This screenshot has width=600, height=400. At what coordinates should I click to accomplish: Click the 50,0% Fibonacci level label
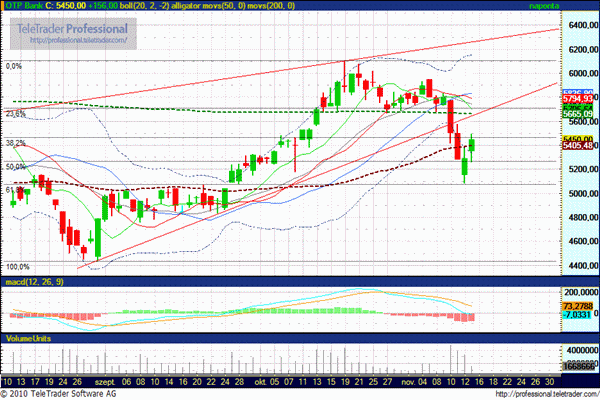[x=15, y=167]
